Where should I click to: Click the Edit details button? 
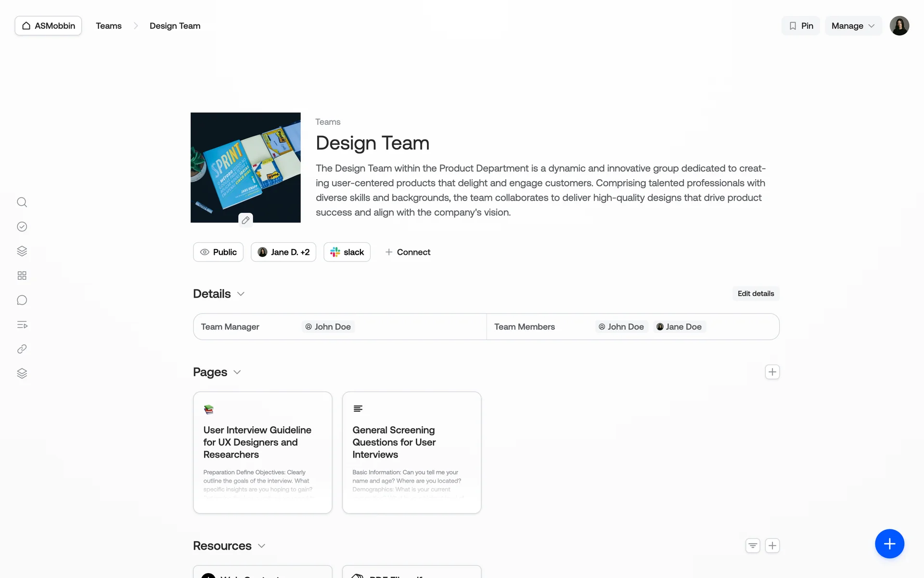coord(756,294)
